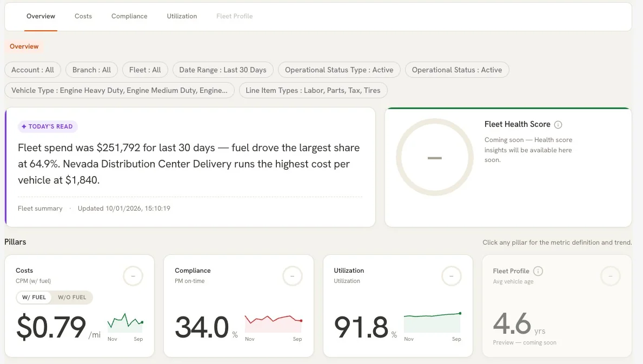This screenshot has height=364, width=643.
Task: Switch to the Costs tab
Action: pyautogui.click(x=83, y=16)
